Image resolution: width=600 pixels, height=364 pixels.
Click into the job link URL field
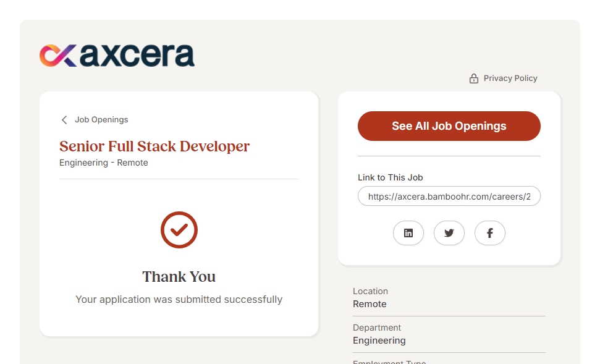coord(449,197)
